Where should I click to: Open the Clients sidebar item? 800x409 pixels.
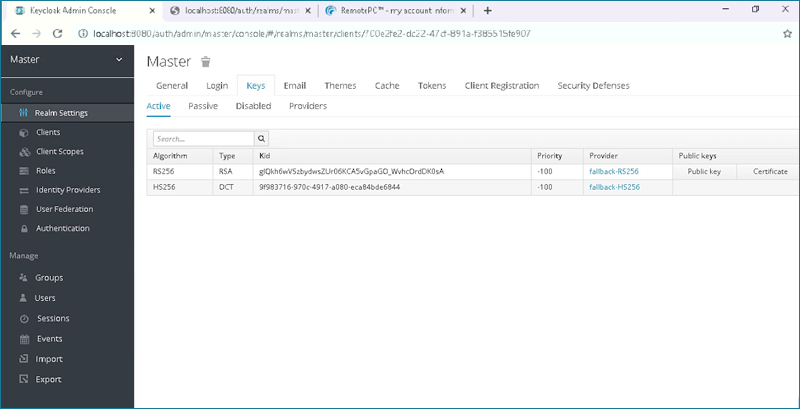(48, 132)
